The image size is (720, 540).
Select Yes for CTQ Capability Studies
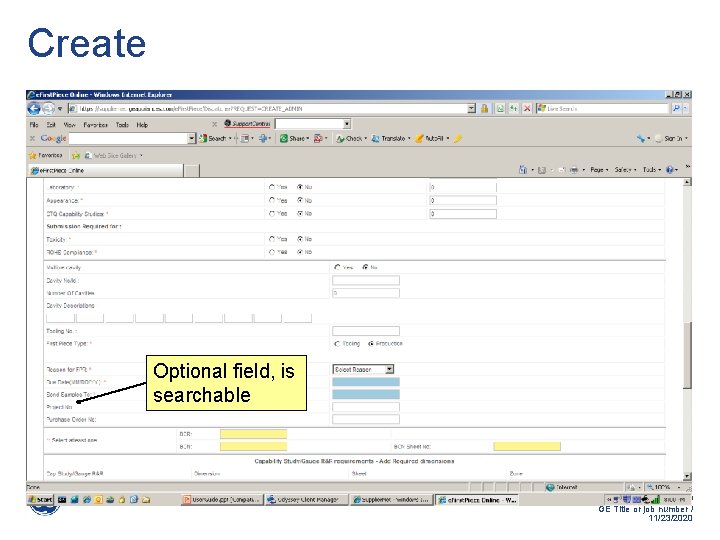[x=272, y=214]
